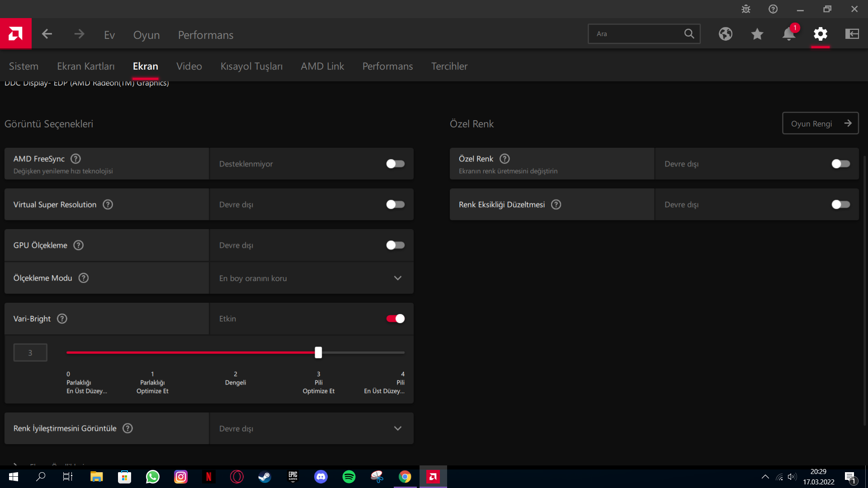Go back with the left arrow
This screenshot has width=868, height=488.
[x=47, y=34]
